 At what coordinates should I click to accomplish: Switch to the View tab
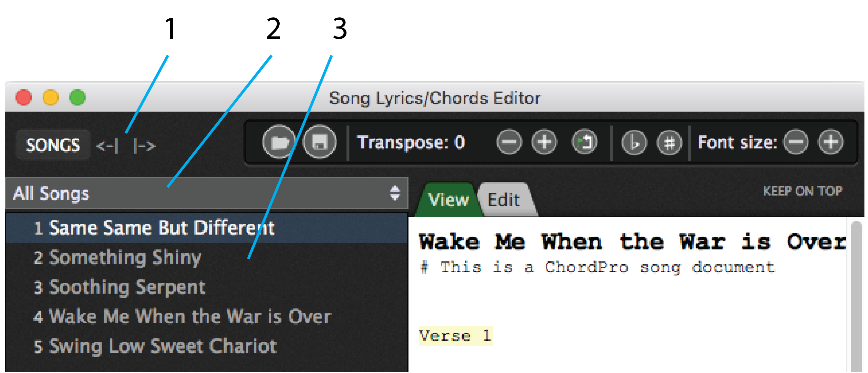pyautogui.click(x=448, y=200)
